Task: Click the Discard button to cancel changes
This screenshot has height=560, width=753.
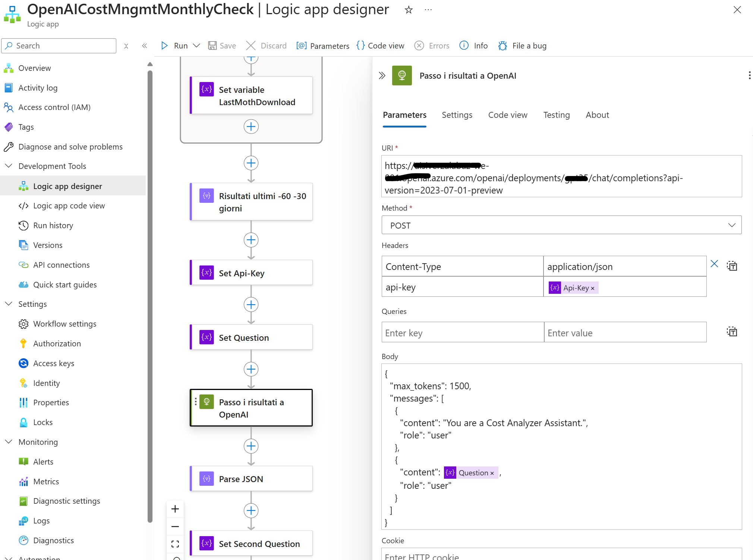Action: pos(267,45)
